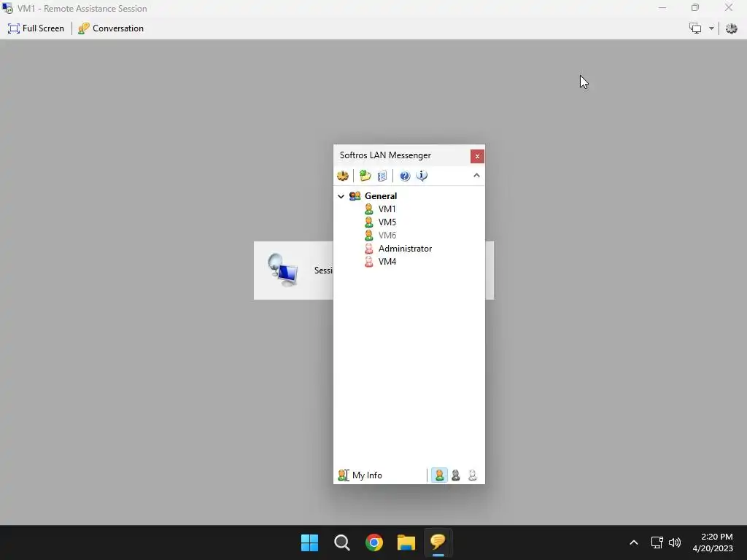Click the Softros Messenger taskbar icon
The height and width of the screenshot is (560, 747).
click(x=438, y=542)
